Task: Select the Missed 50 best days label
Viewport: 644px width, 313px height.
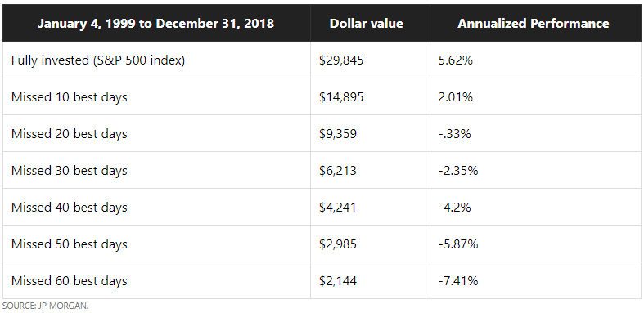Action: [x=69, y=244]
